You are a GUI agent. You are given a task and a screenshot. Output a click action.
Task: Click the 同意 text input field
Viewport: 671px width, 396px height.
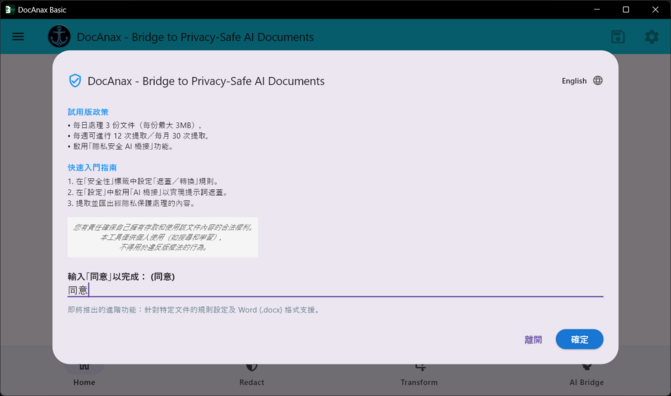[x=335, y=290]
